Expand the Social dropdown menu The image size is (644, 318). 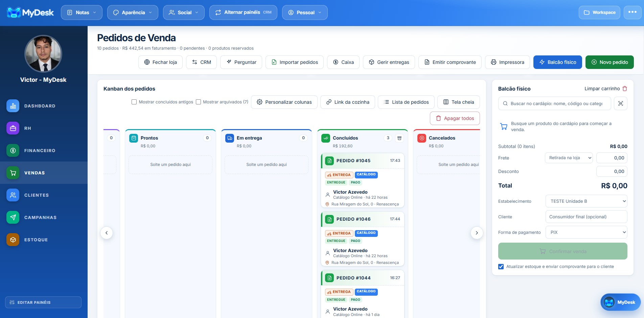[x=184, y=13]
